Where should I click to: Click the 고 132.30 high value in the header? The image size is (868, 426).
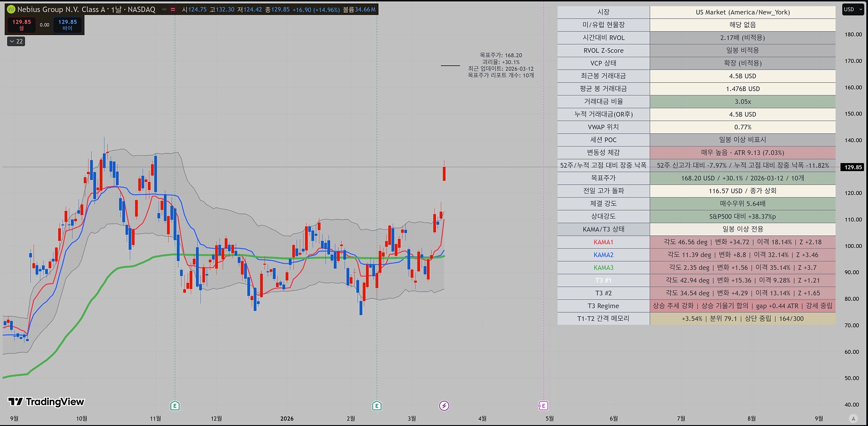(x=222, y=9)
